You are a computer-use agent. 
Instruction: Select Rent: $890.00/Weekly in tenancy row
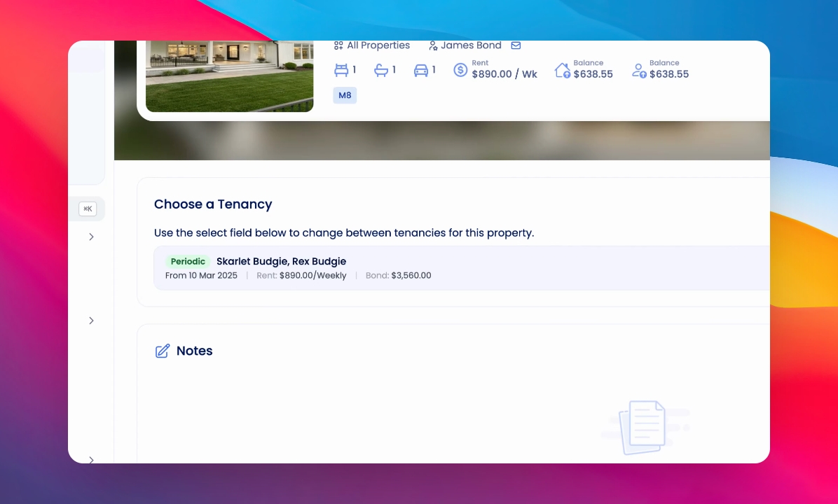301,276
